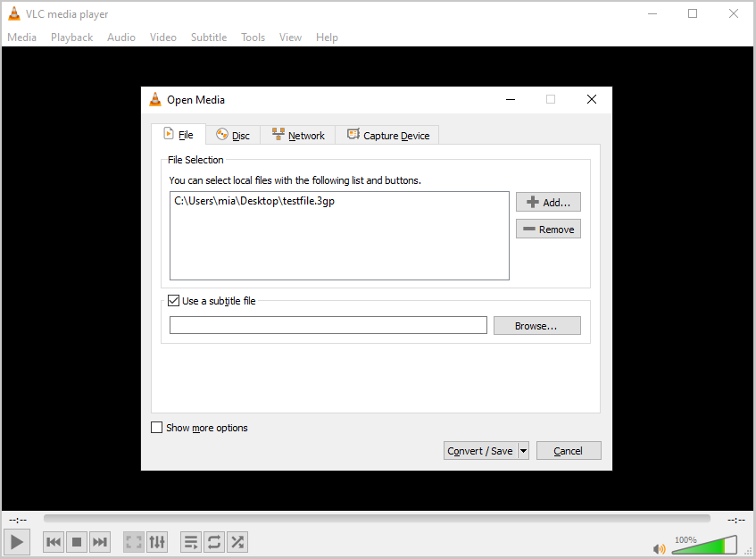
Task: Open the Video menu
Action: pos(163,38)
